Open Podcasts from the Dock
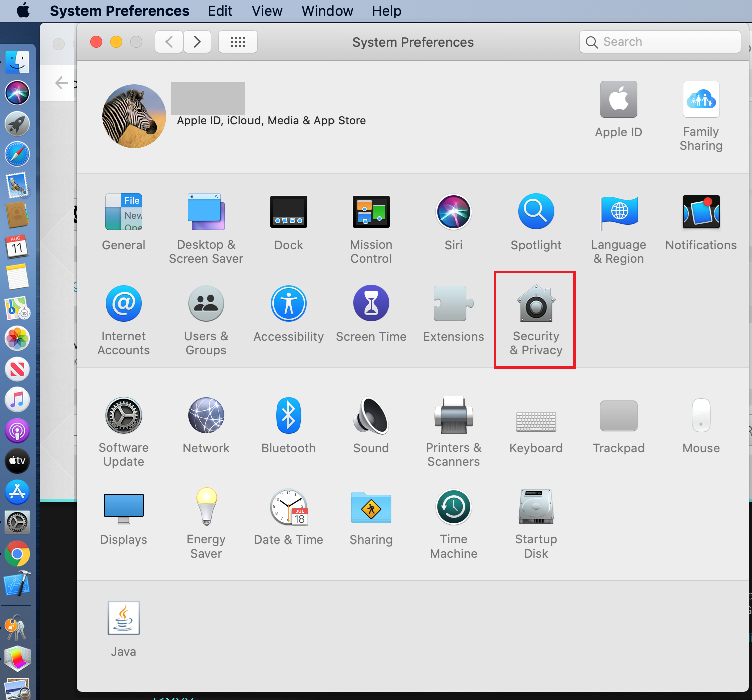Viewport: 752px width, 700px height. pyautogui.click(x=17, y=431)
